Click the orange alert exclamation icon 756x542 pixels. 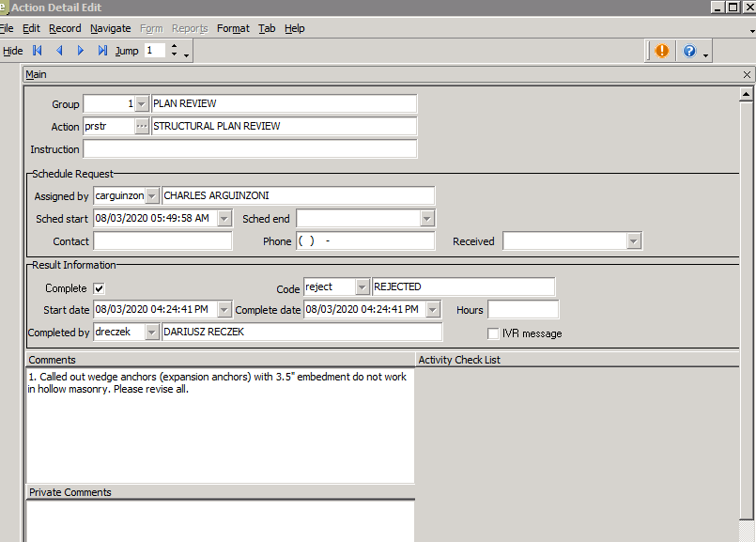[662, 51]
